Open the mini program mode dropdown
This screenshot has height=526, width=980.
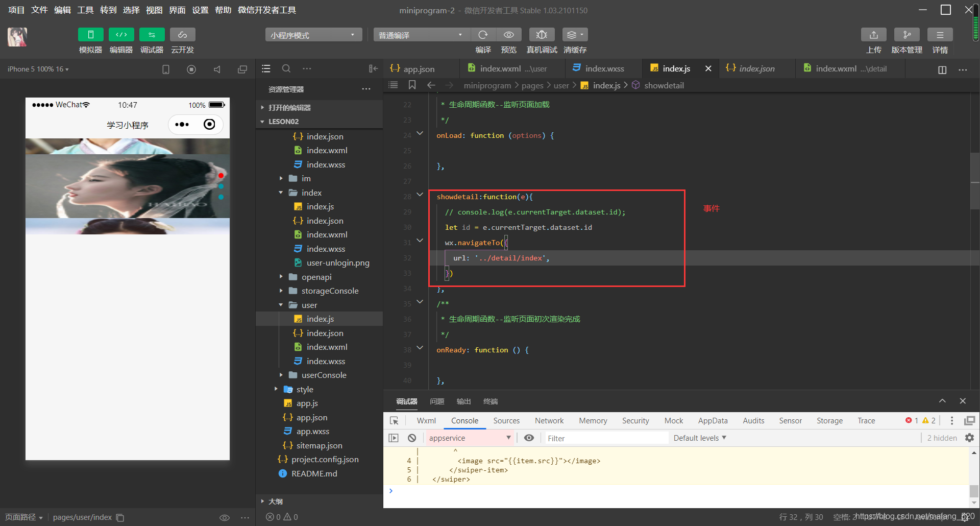pyautogui.click(x=313, y=35)
